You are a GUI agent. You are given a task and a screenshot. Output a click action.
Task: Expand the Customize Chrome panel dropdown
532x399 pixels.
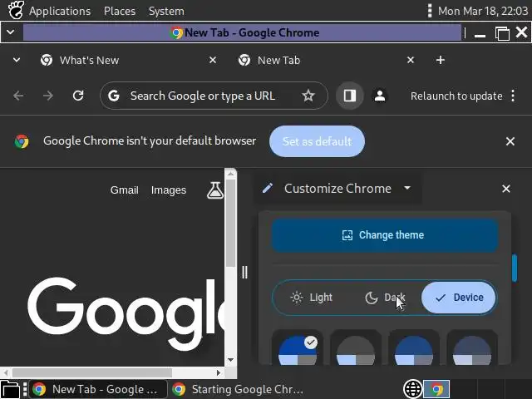(x=407, y=188)
